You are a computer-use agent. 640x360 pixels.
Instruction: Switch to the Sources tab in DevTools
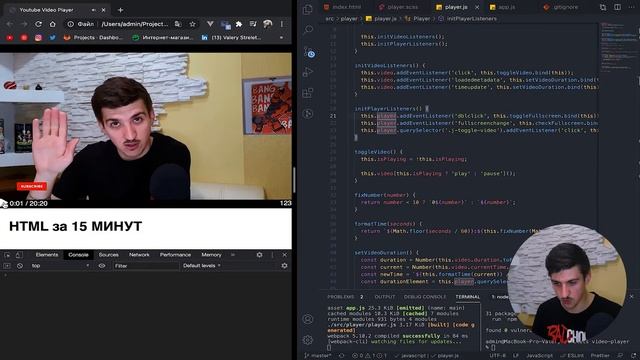[x=109, y=255]
